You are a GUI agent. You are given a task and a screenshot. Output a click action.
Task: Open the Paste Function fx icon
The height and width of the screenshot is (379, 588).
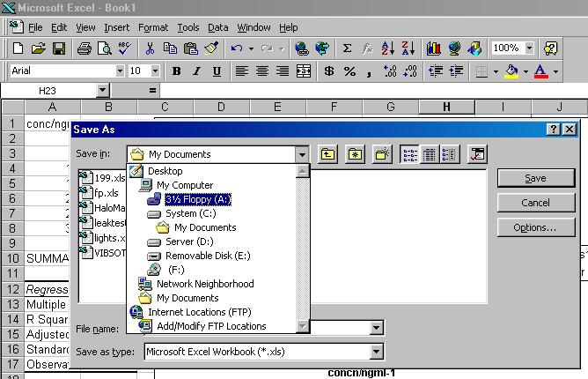click(367, 48)
